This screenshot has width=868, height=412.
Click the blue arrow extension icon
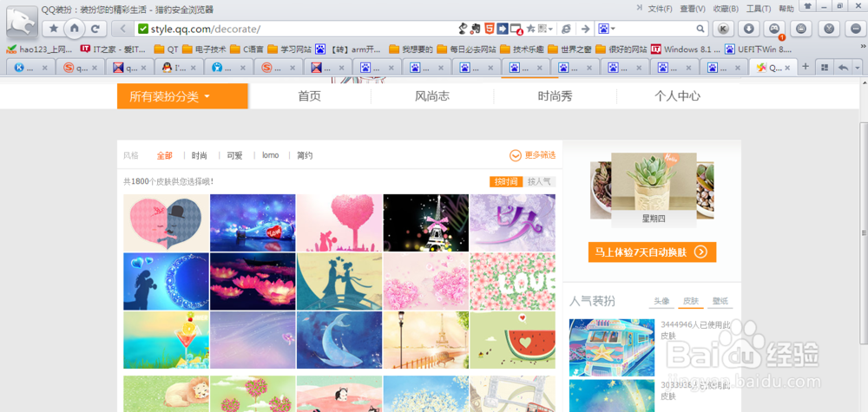[502, 29]
